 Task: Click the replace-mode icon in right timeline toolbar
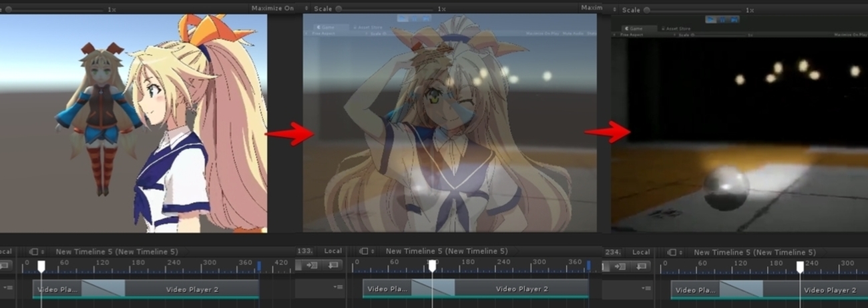coord(640,266)
